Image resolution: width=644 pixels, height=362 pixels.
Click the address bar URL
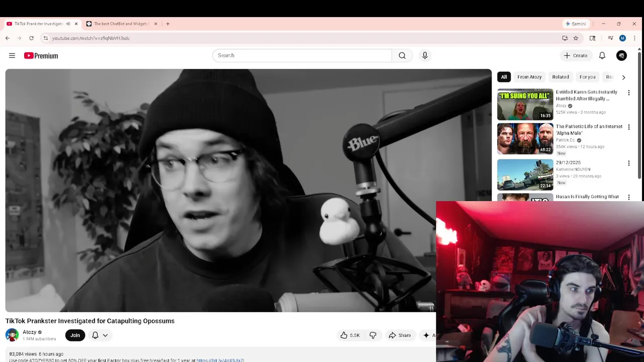coord(91,38)
